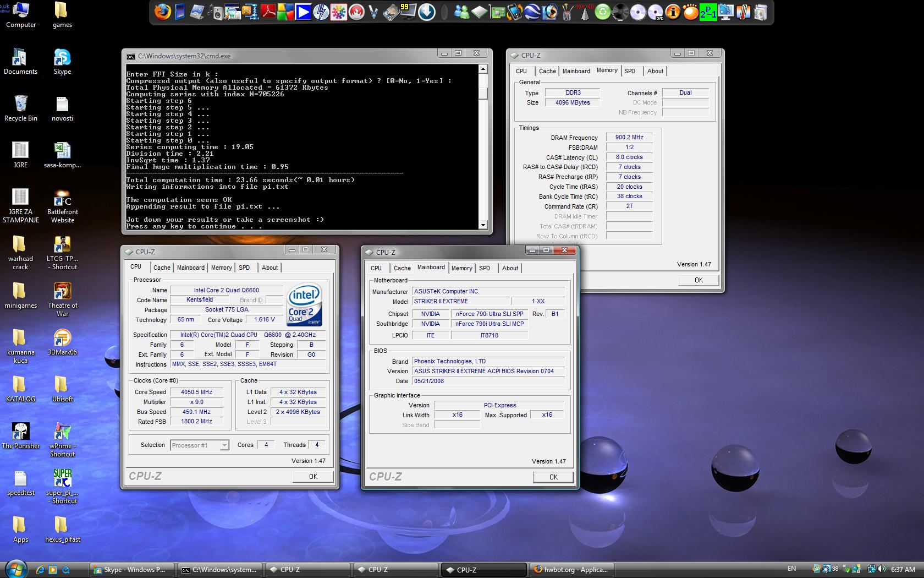Viewport: 924px width, 578px height.
Task: Open the orange info dock icon
Action: pyautogui.click(x=673, y=12)
